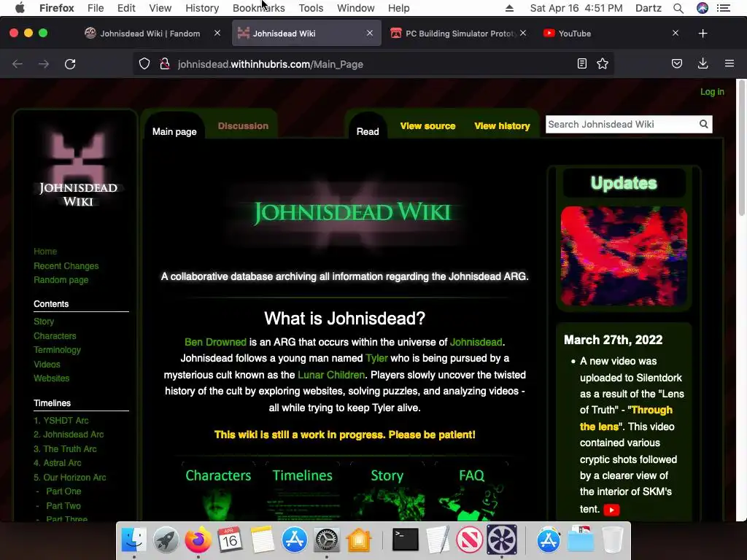Screen dimensions: 747x560
Task: Open the Bookmarks menu
Action: click(x=259, y=8)
